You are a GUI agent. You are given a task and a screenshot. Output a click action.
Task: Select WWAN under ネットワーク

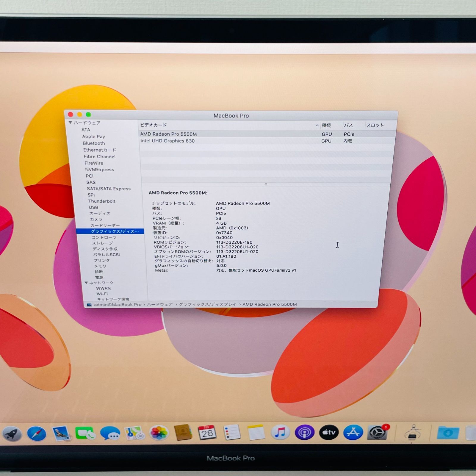(103, 288)
